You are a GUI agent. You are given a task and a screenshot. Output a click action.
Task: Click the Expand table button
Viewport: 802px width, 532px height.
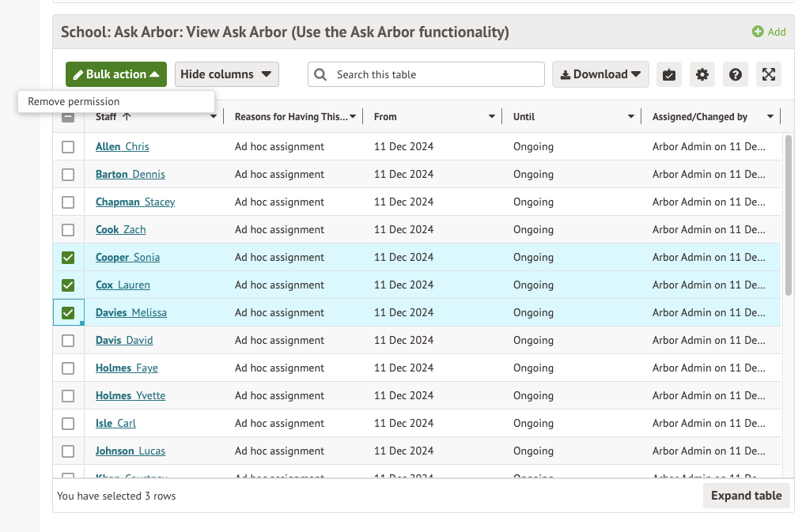pyautogui.click(x=746, y=496)
